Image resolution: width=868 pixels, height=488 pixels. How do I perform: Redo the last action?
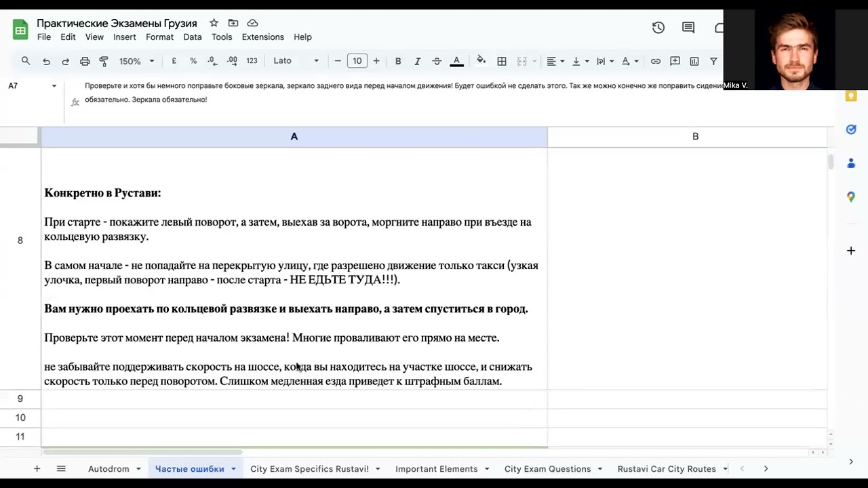65,61
